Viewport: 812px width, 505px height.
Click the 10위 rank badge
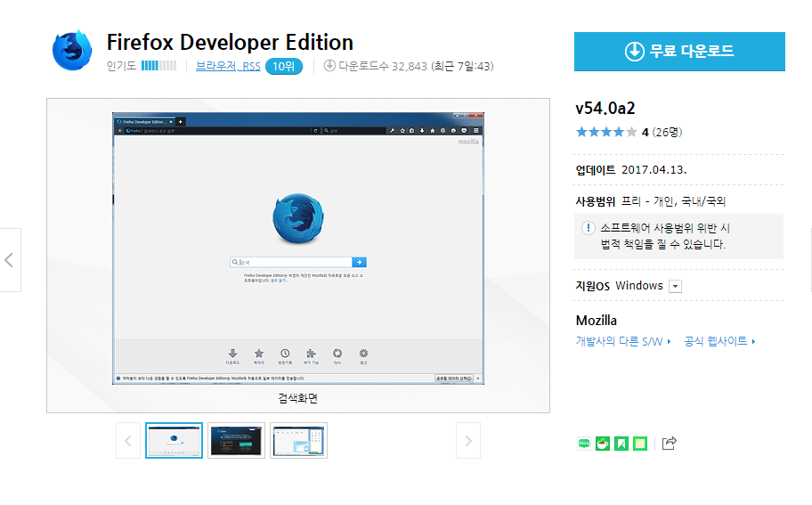pyautogui.click(x=284, y=66)
